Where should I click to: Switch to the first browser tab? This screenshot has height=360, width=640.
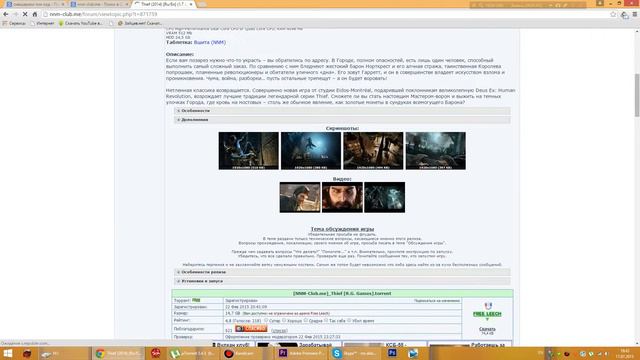pyautogui.click(x=35, y=4)
